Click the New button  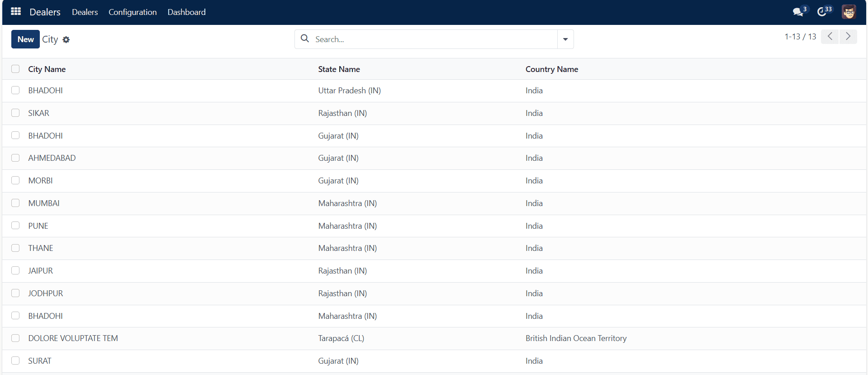coord(25,39)
